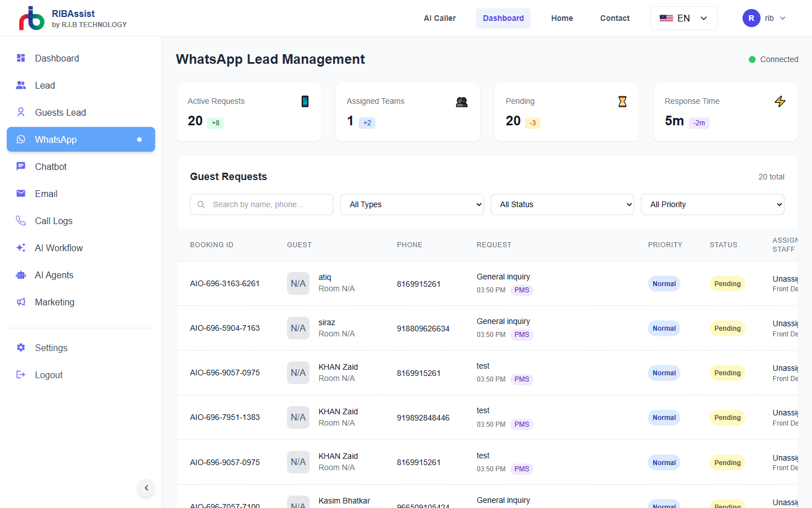Open the All Types filter dropdown
The width and height of the screenshot is (812, 508).
(412, 204)
